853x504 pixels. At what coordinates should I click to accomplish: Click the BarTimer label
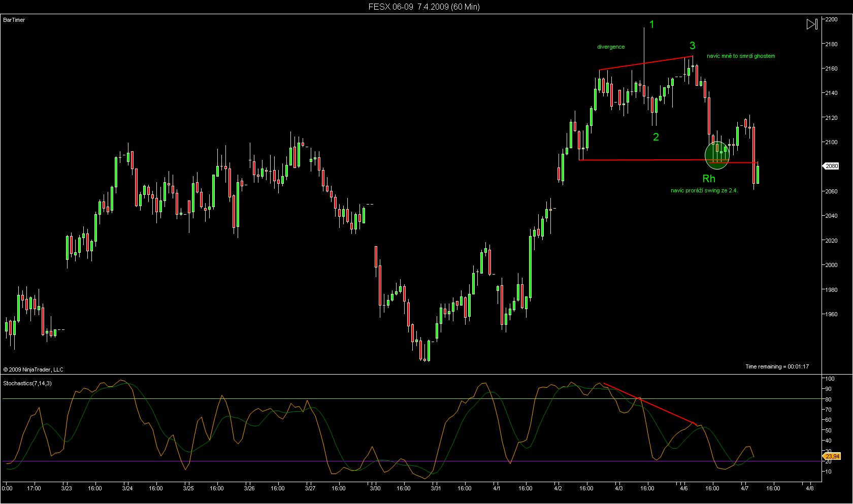click(x=14, y=20)
